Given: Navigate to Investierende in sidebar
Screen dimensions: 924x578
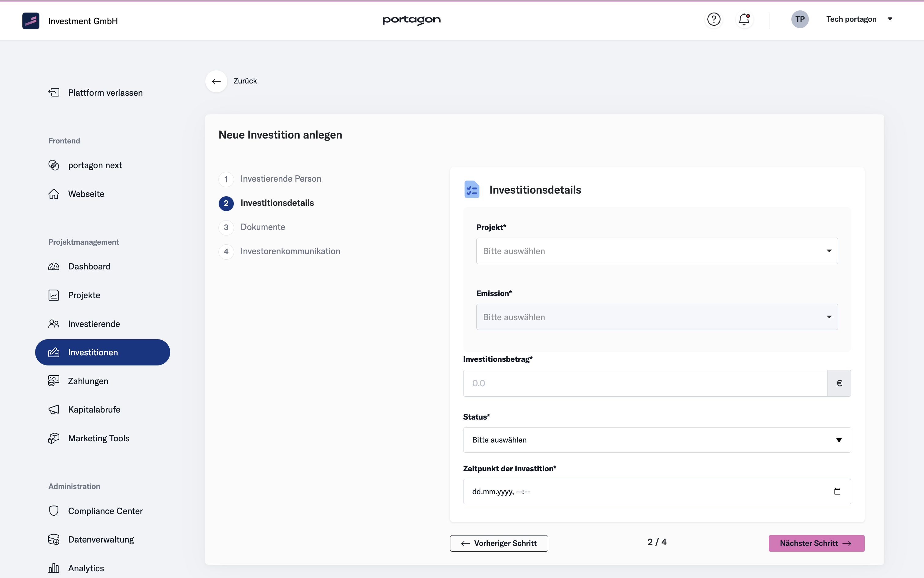Looking at the screenshot, I should click(103, 324).
